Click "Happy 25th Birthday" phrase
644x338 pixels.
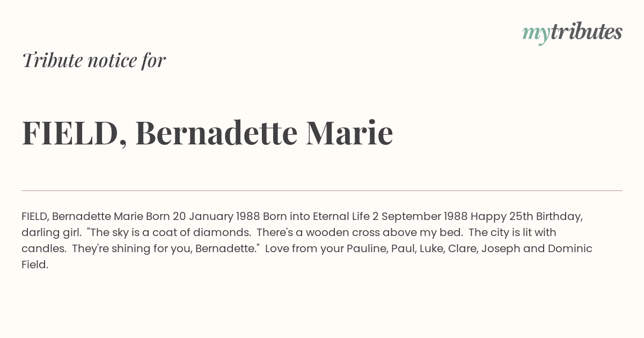coord(526,217)
